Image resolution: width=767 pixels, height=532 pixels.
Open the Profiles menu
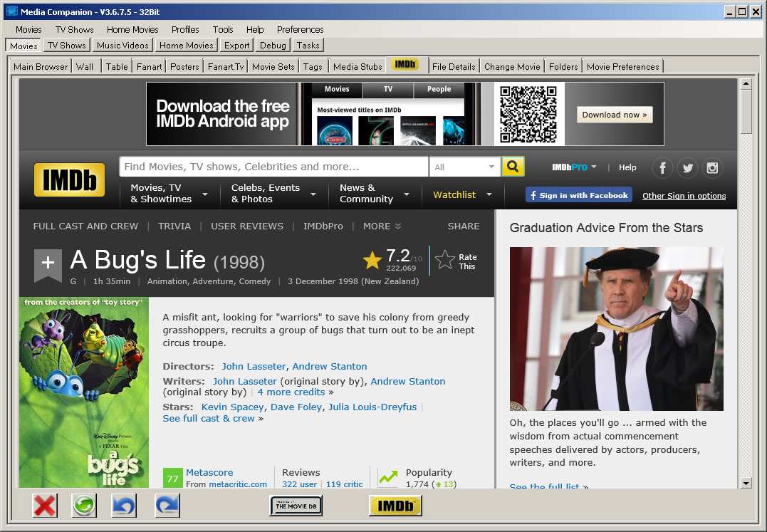[x=185, y=29]
